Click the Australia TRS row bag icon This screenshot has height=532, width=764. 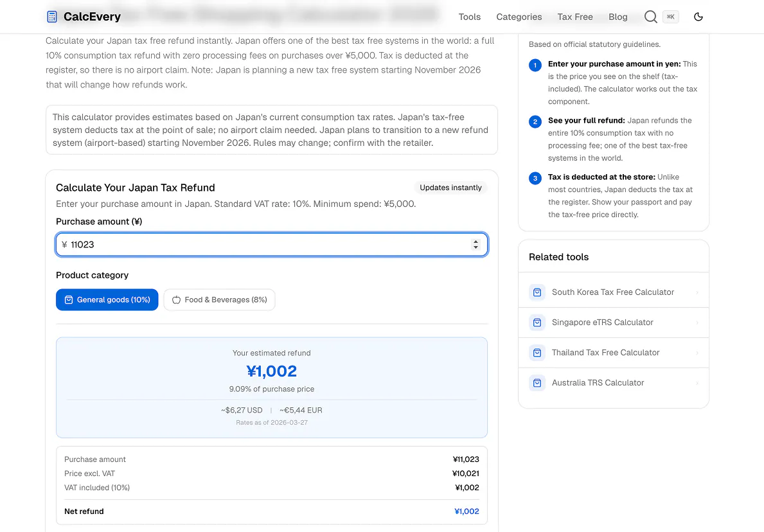click(x=537, y=383)
